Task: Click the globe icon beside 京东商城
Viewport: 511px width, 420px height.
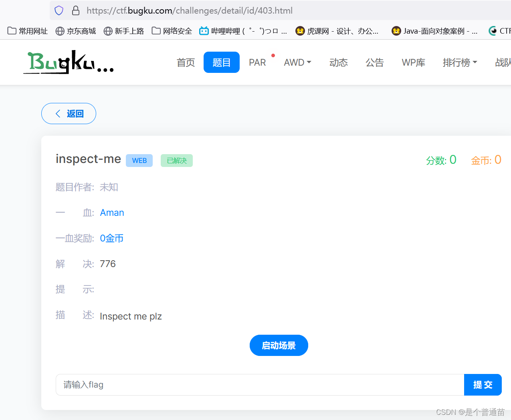Action: tap(59, 30)
